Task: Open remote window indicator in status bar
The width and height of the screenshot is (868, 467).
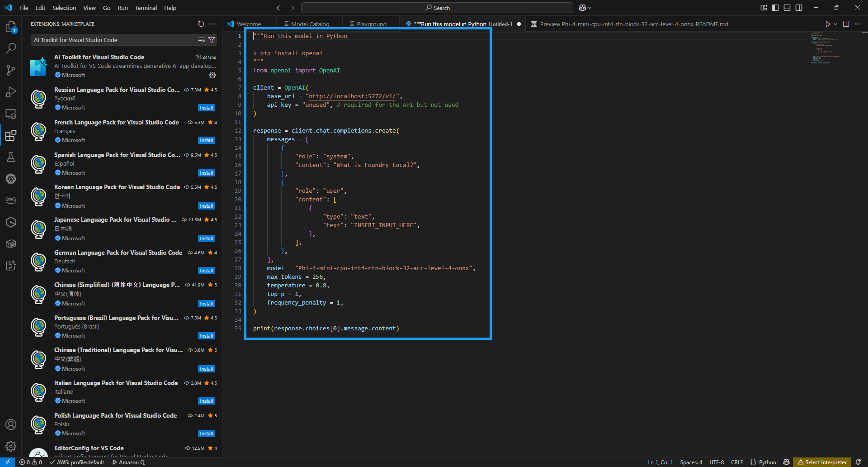Action: tap(8, 462)
